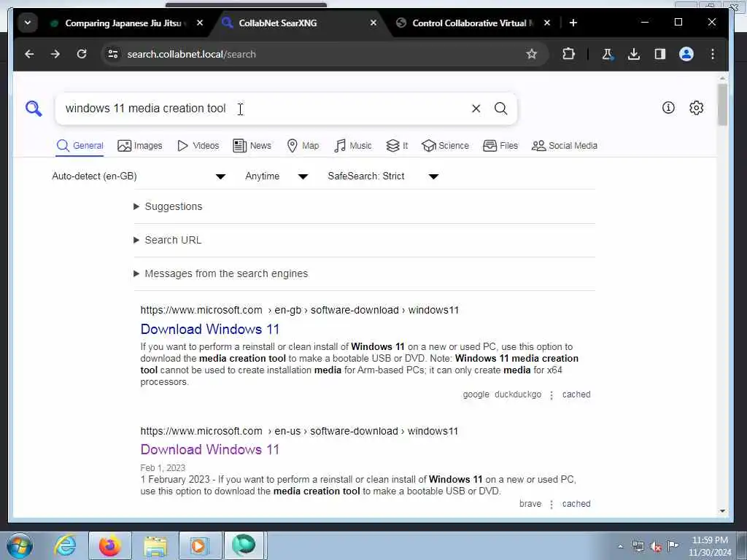The image size is (747, 560).
Task: Expand Messages from the search engines
Action: [221, 274]
